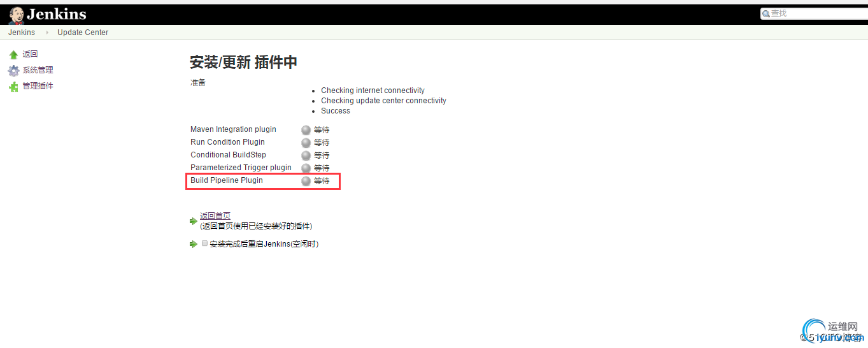Click Checking internet connectivity text
868x348 pixels.
(x=373, y=91)
